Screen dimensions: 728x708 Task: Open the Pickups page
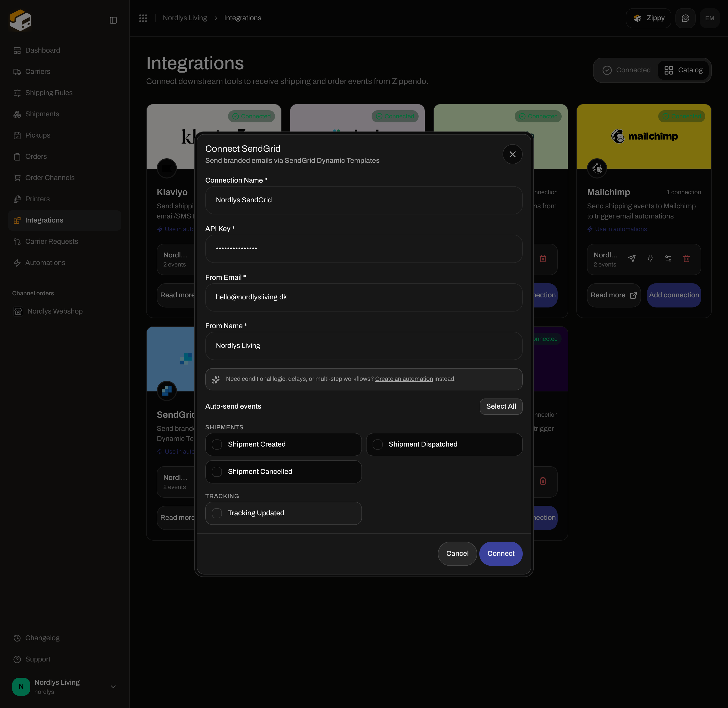tap(64, 135)
